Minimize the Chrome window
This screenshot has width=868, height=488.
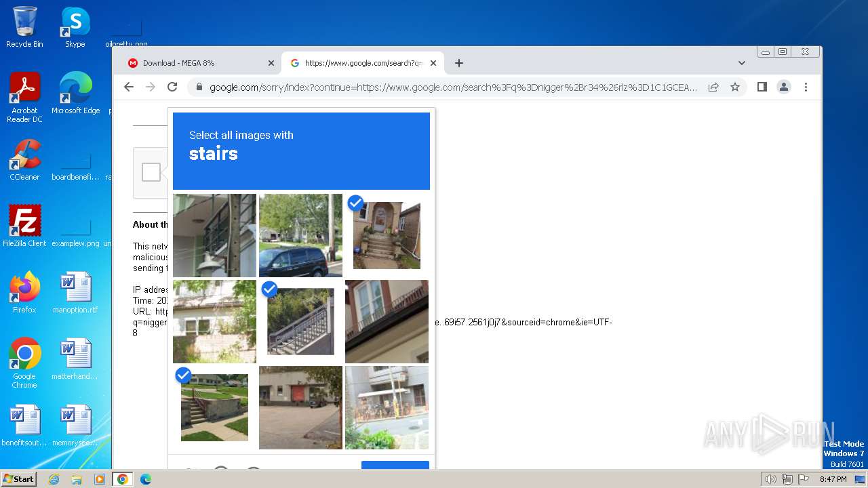[x=766, y=52]
